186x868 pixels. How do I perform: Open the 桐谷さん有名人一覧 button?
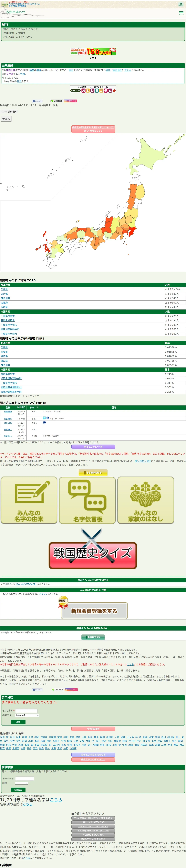point(93,447)
